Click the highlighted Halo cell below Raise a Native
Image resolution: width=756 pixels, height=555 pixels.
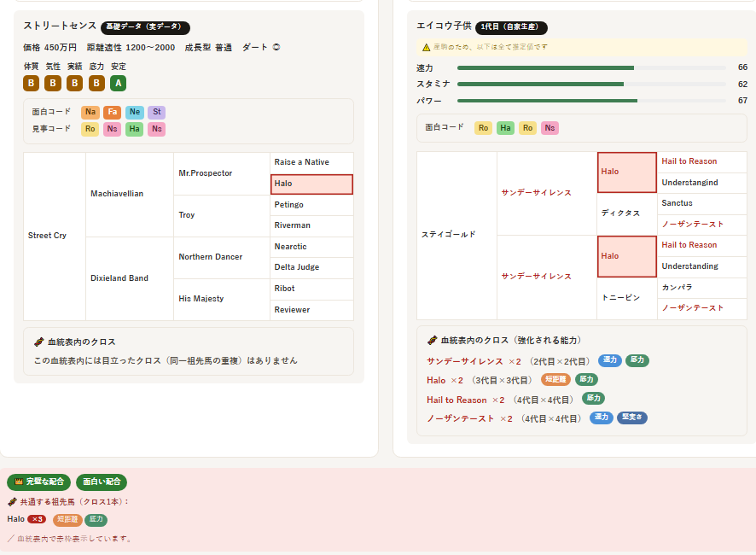[x=311, y=184]
